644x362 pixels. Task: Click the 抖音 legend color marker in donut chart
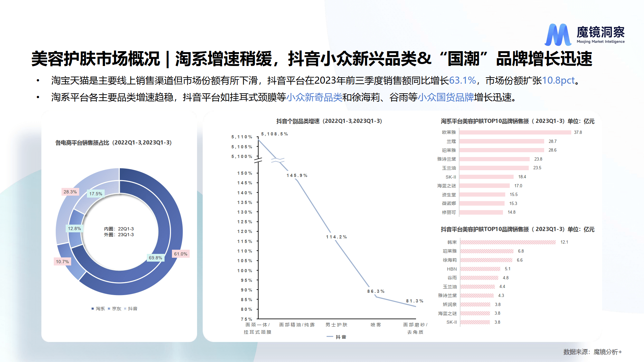click(125, 309)
